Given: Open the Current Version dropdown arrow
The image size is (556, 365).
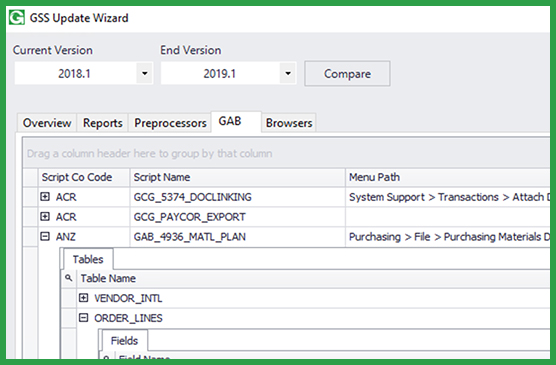Looking at the screenshot, I should (x=144, y=73).
